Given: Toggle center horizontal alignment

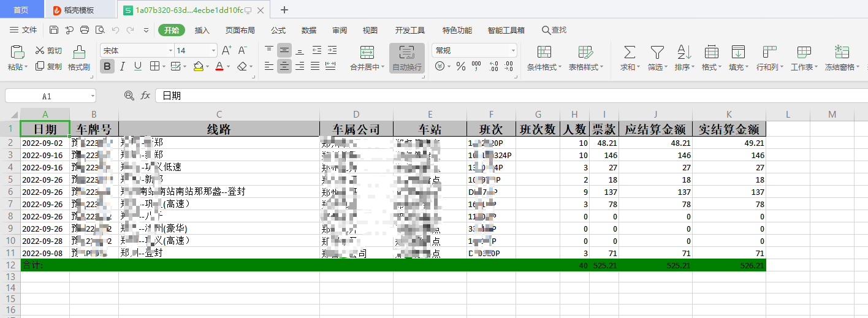Looking at the screenshot, I should click(284, 66).
